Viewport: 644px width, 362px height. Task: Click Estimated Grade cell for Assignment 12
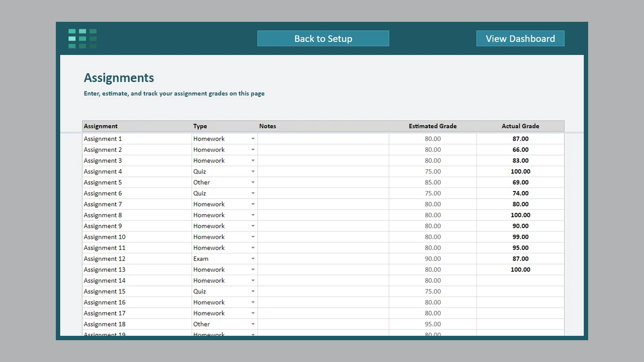(432, 259)
